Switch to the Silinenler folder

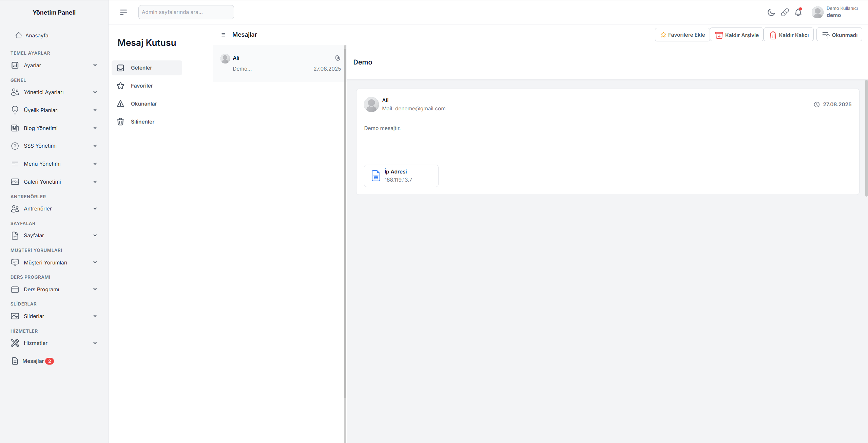click(142, 122)
